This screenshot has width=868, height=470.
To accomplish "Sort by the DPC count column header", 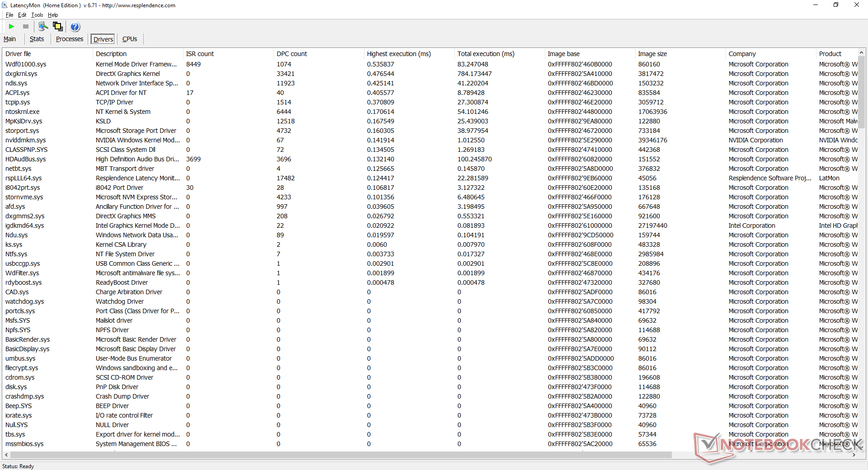I will 319,54.
